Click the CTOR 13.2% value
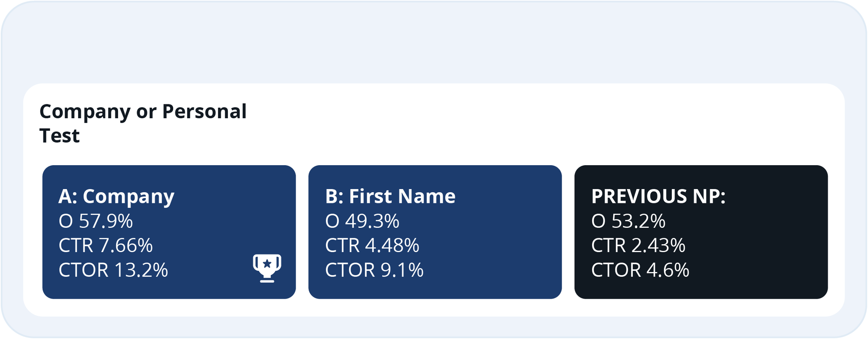 [x=113, y=270]
